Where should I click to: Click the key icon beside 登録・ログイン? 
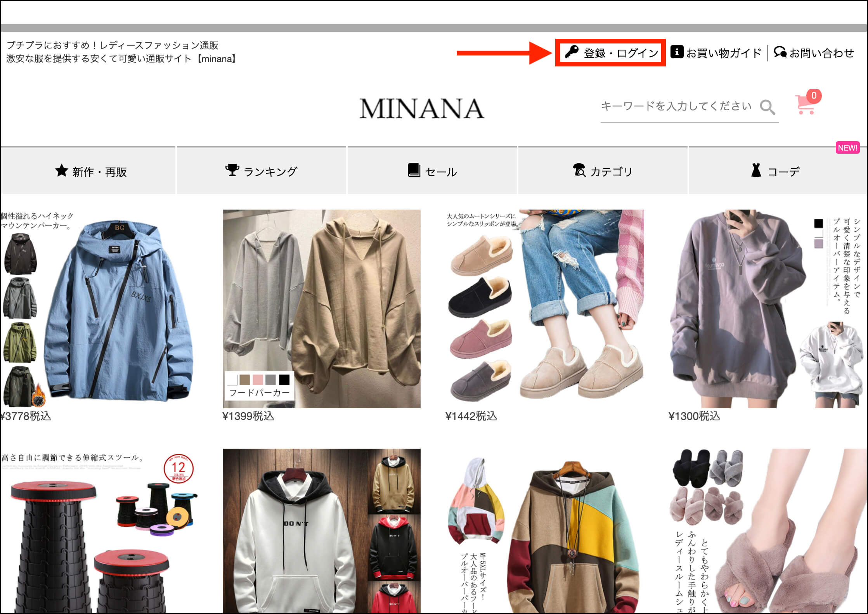pyautogui.click(x=572, y=52)
